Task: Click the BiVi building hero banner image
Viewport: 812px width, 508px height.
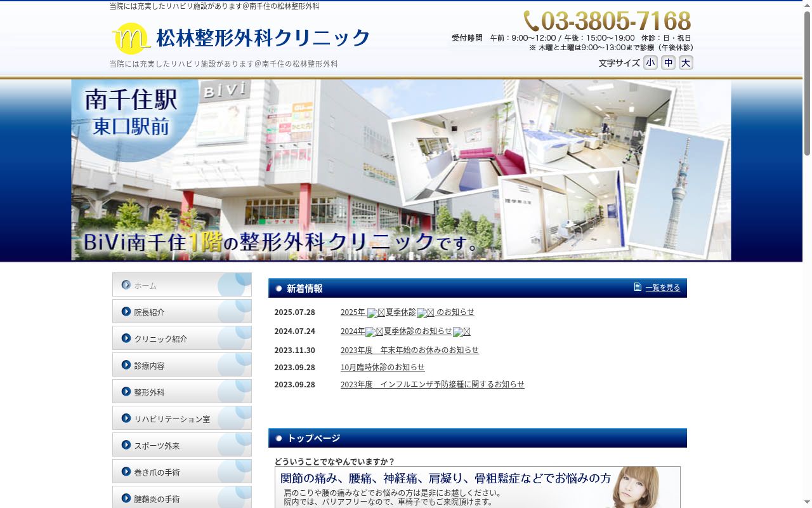Action: pos(401,170)
